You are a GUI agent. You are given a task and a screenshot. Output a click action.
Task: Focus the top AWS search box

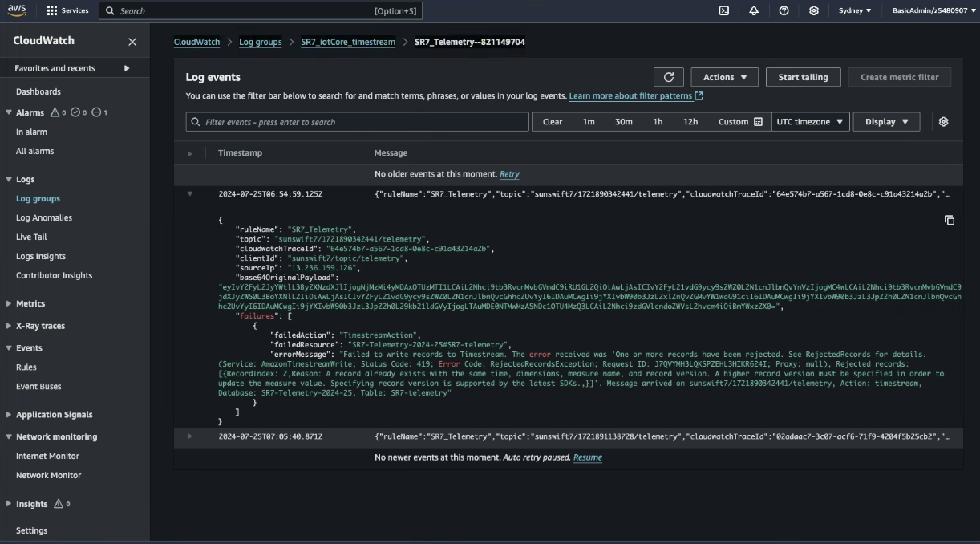[x=261, y=10]
